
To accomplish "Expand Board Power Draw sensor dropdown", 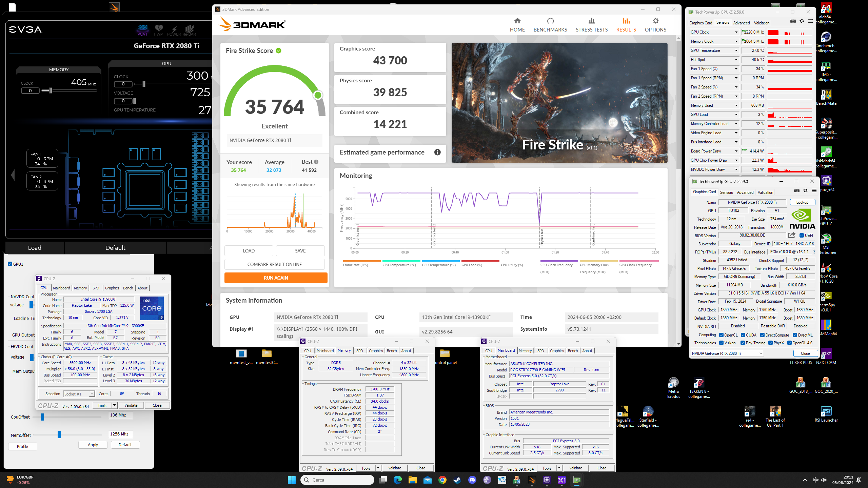I will coord(736,151).
